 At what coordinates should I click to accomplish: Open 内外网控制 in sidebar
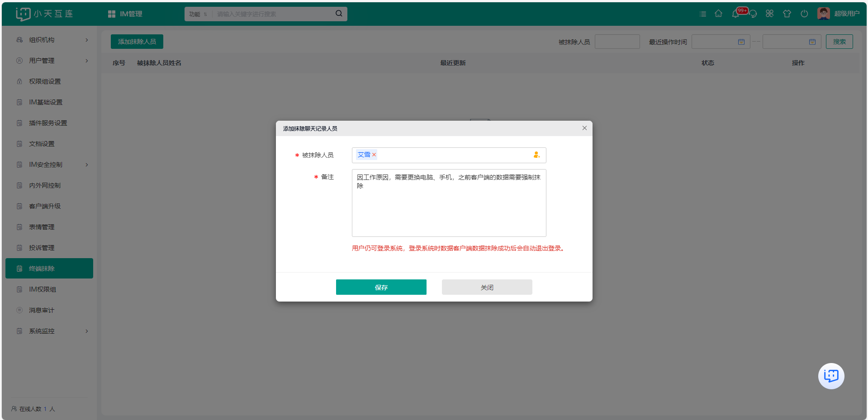point(49,185)
